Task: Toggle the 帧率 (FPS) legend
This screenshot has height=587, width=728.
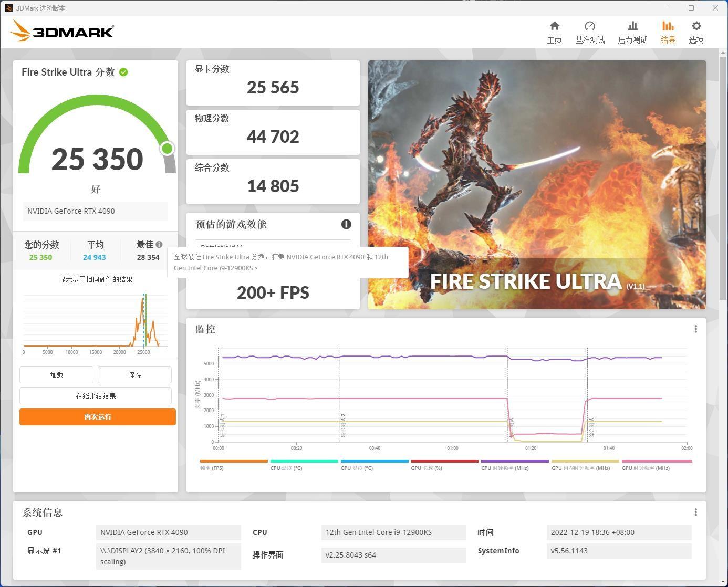Action: [234, 465]
